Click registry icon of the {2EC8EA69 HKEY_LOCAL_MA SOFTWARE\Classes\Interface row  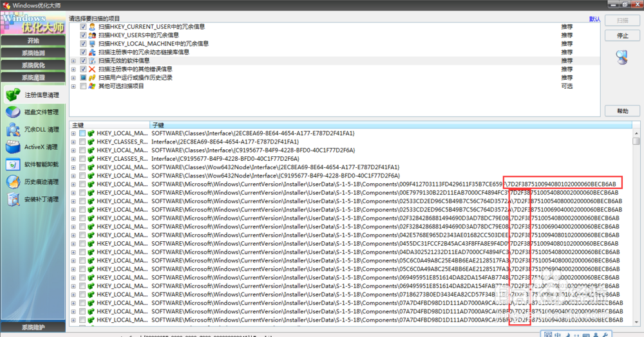coord(91,133)
